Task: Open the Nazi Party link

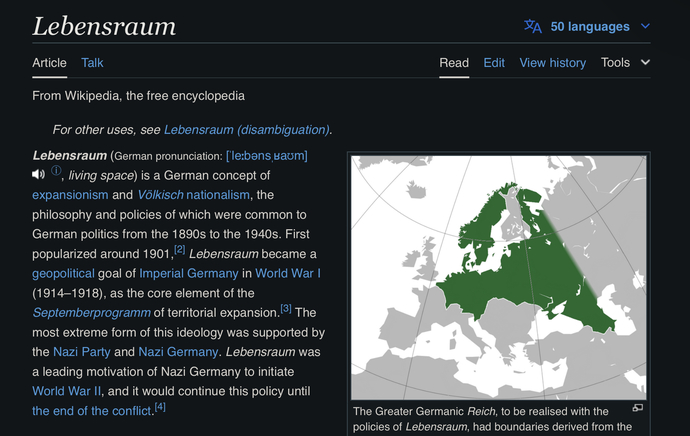Action: tap(82, 352)
